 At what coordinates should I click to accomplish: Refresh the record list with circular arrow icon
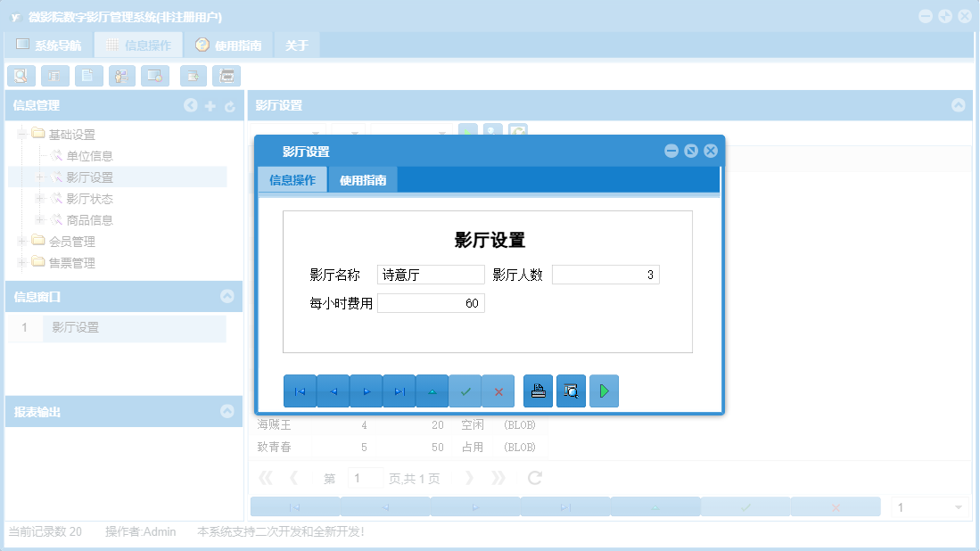533,478
